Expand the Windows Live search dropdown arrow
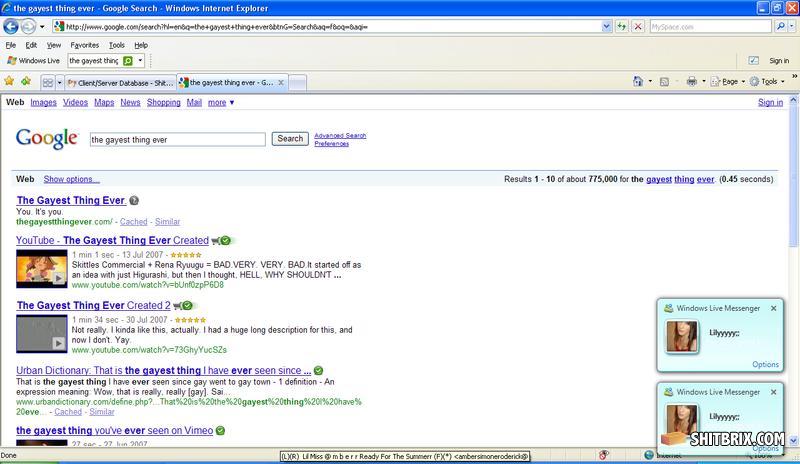800x464 pixels. coord(140,61)
